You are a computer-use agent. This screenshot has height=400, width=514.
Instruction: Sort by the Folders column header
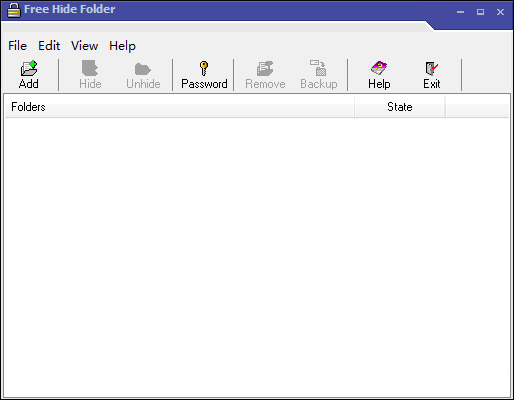[180, 107]
